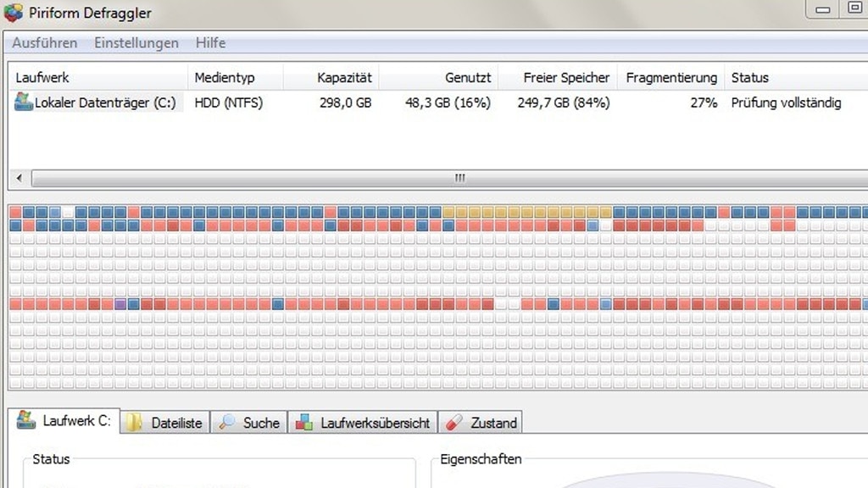Sort by the Laufwerk column header
The width and height of the screenshot is (868, 488).
click(98, 77)
